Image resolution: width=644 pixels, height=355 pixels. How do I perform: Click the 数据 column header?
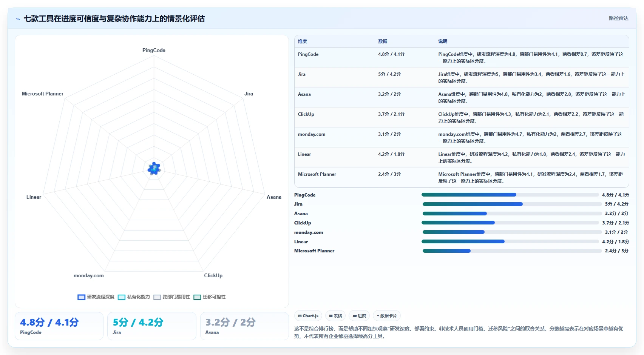click(x=383, y=41)
